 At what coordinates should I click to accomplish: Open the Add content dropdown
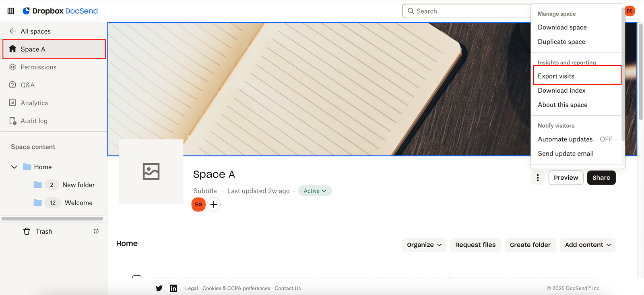click(x=587, y=245)
